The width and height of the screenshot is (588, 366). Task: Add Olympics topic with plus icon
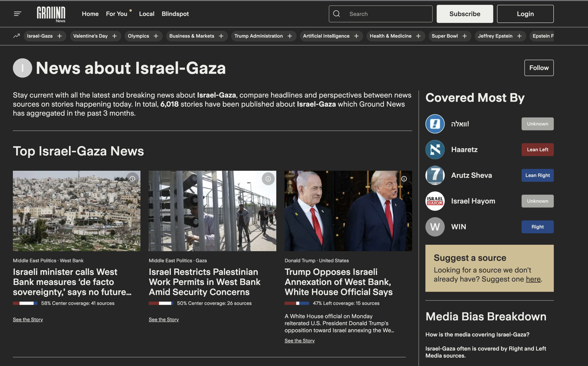coord(156,36)
